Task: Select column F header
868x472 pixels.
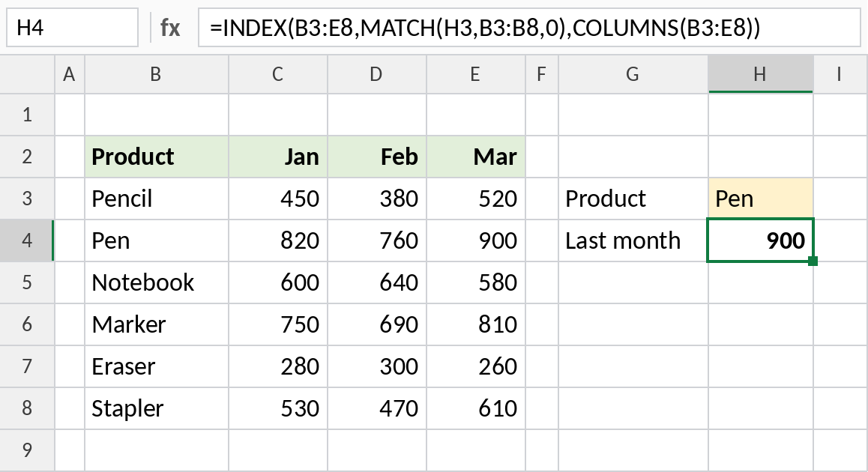Action: click(542, 73)
